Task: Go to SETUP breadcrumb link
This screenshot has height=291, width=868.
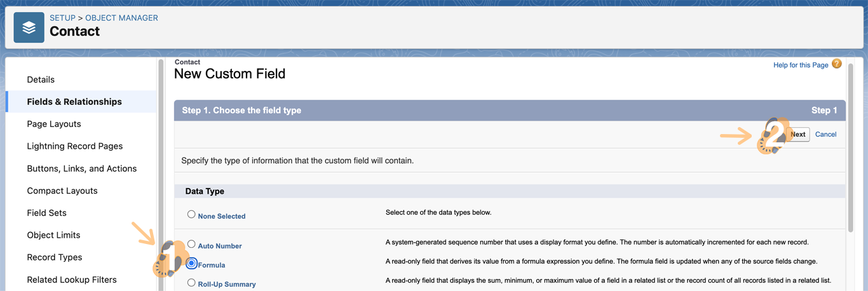Action: pyautogui.click(x=64, y=18)
